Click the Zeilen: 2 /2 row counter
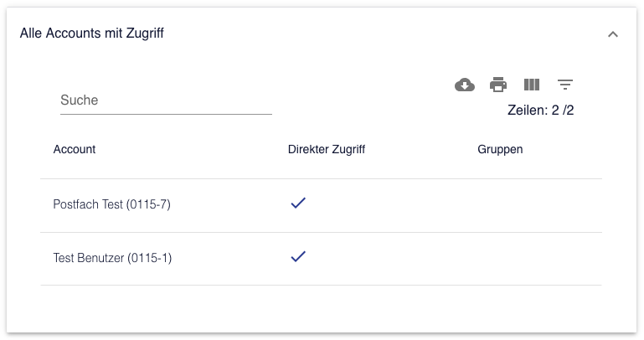The height and width of the screenshot is (340, 644). 540,110
